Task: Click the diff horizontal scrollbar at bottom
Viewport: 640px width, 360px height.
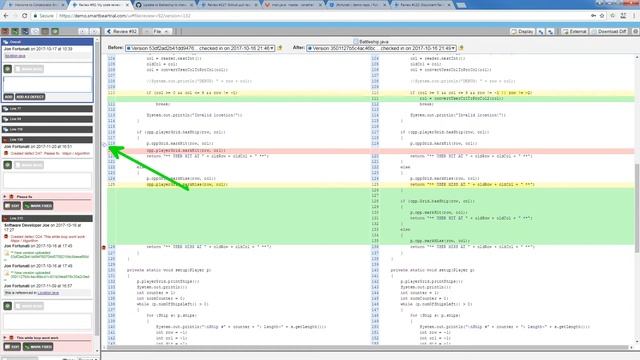Action: tap(366, 347)
